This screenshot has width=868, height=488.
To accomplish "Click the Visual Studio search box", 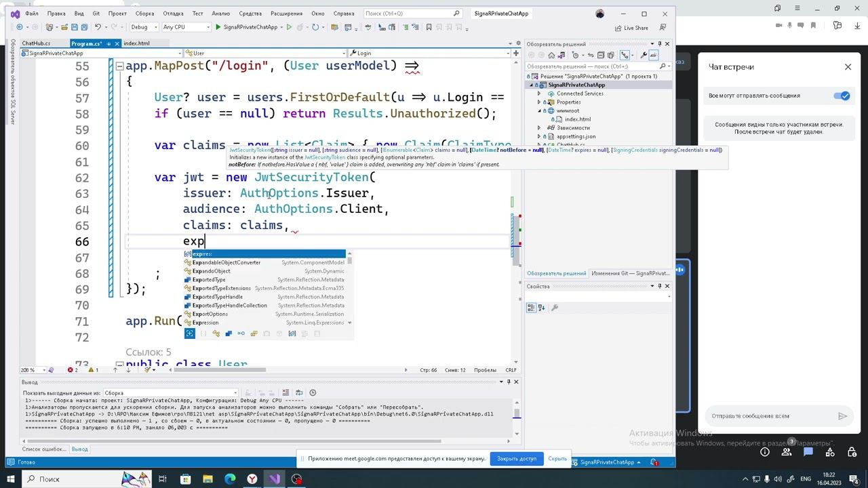I will tap(414, 14).
